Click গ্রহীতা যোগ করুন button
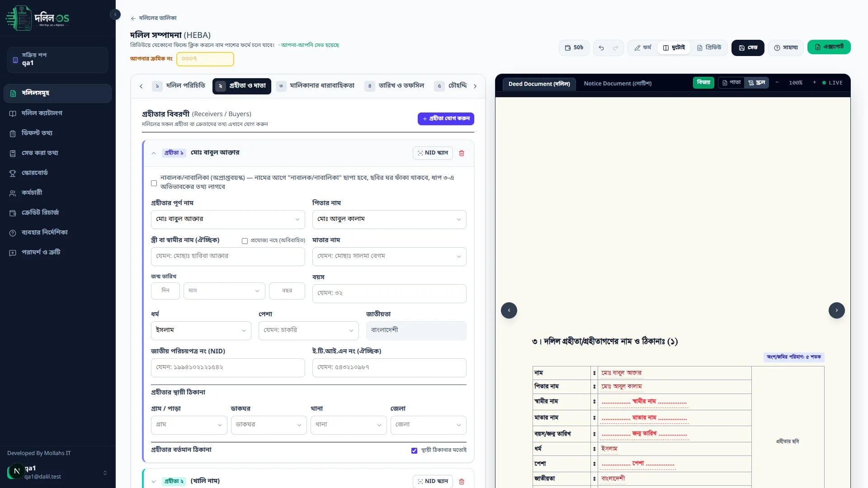The width and height of the screenshot is (868, 488). tap(446, 119)
